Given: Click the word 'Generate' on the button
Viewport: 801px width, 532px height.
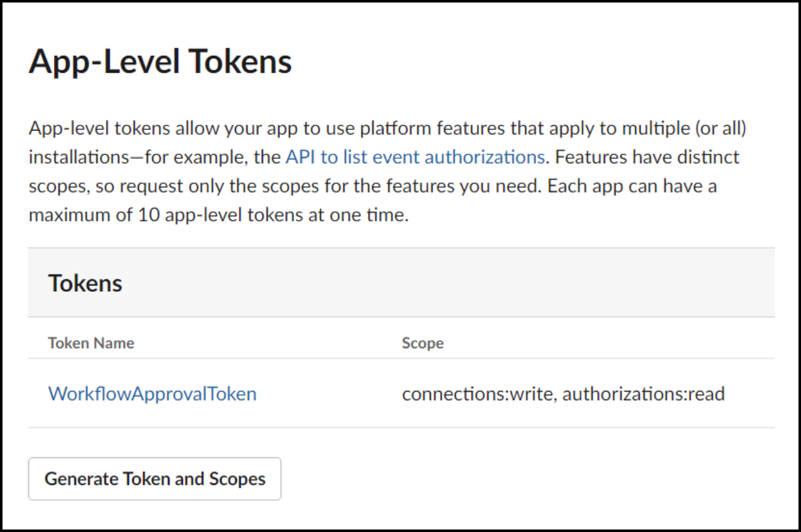Looking at the screenshot, I should click(82, 479).
